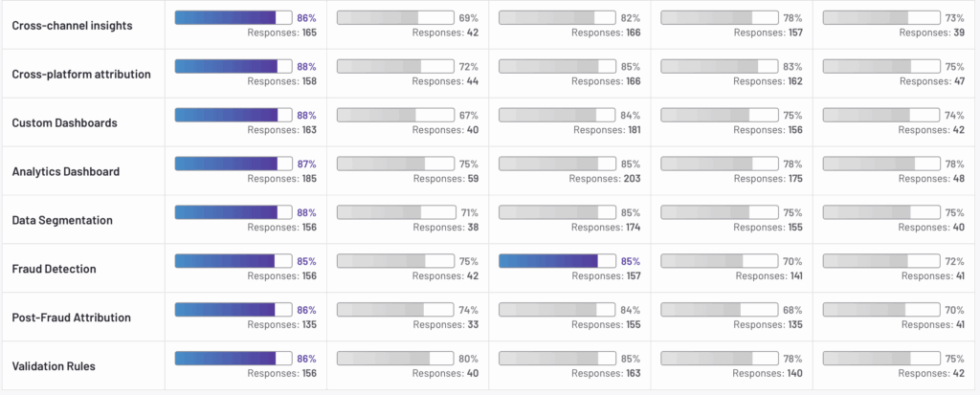Click the "Responses: 33" count in Post-Fraud Attribution
The width and height of the screenshot is (980, 395).
pos(445,324)
